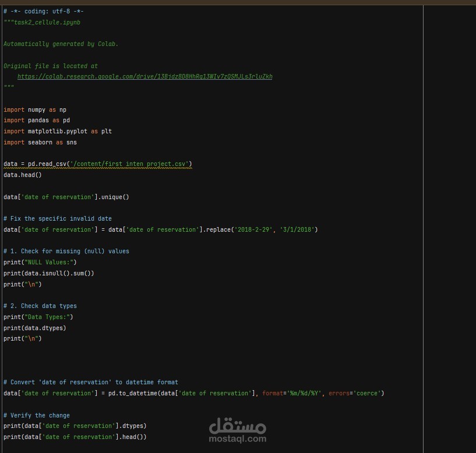This screenshot has width=476, height=453.
Task: Click the underlined pd.read_csv line
Action: pos(98,164)
